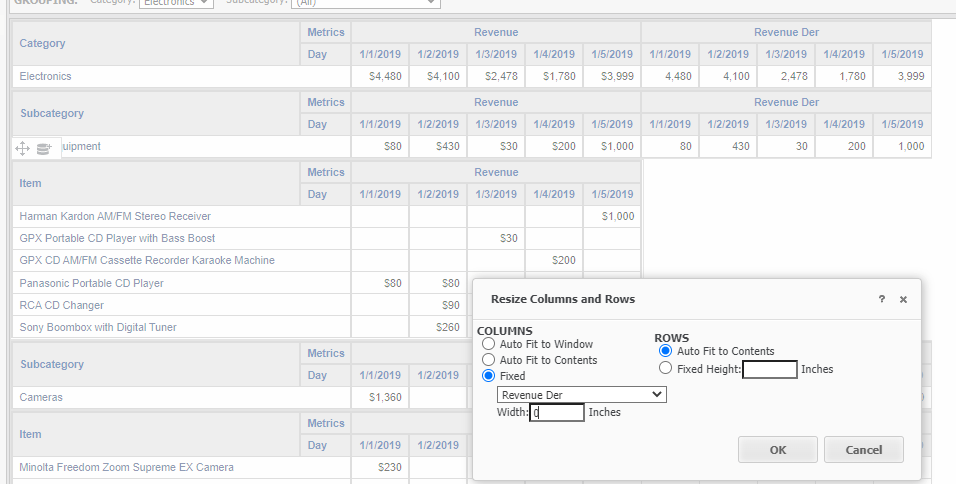Image resolution: width=956 pixels, height=484 pixels.
Task: Select GPX CD AM/FM Cassette Recorder Karaoke Machine
Action: tap(147, 260)
